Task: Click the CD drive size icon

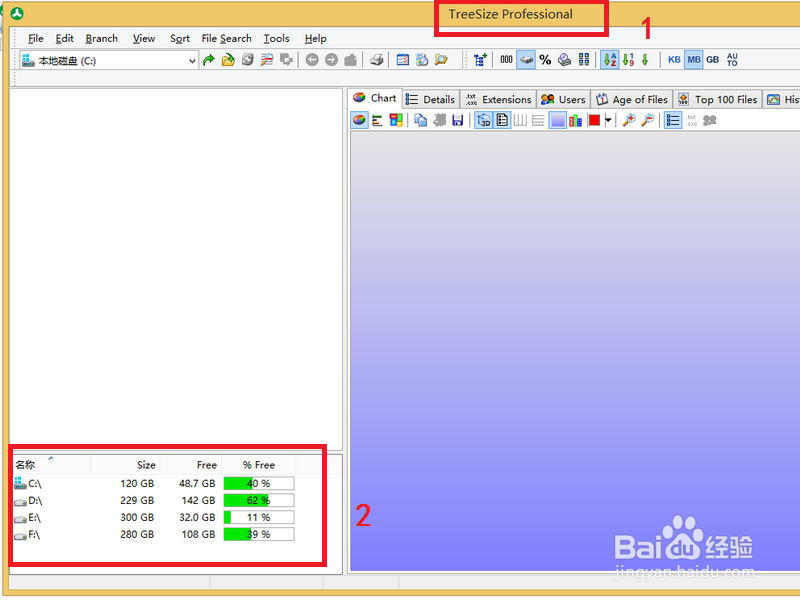Action: click(x=565, y=60)
